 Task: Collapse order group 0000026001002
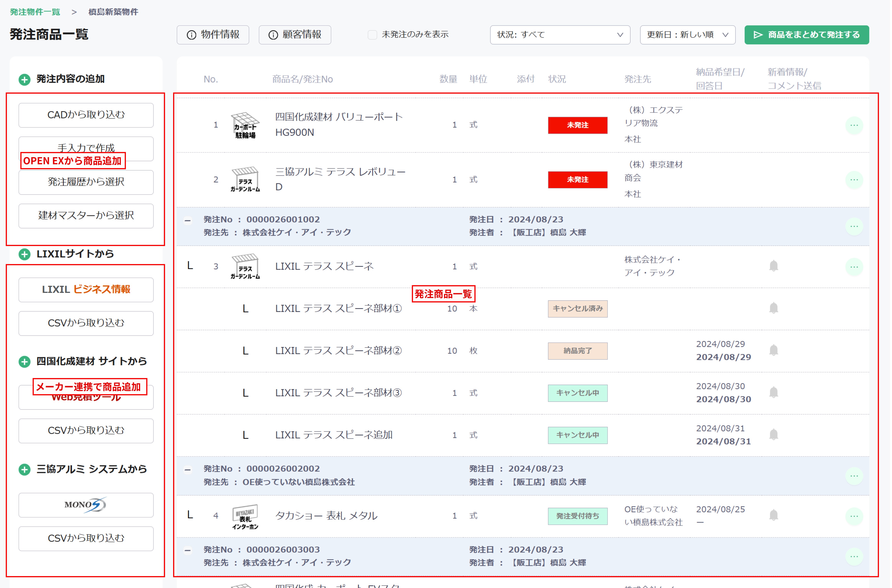(x=188, y=220)
